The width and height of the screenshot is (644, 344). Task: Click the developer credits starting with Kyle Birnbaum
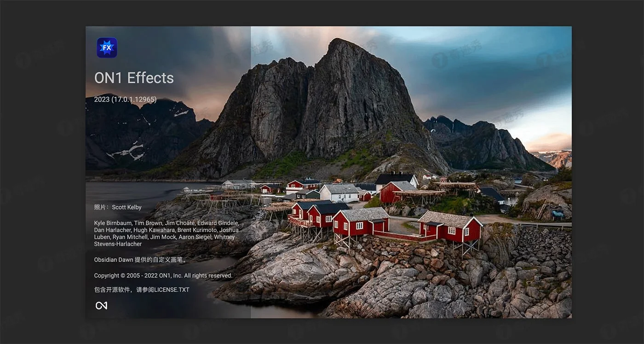(166, 233)
